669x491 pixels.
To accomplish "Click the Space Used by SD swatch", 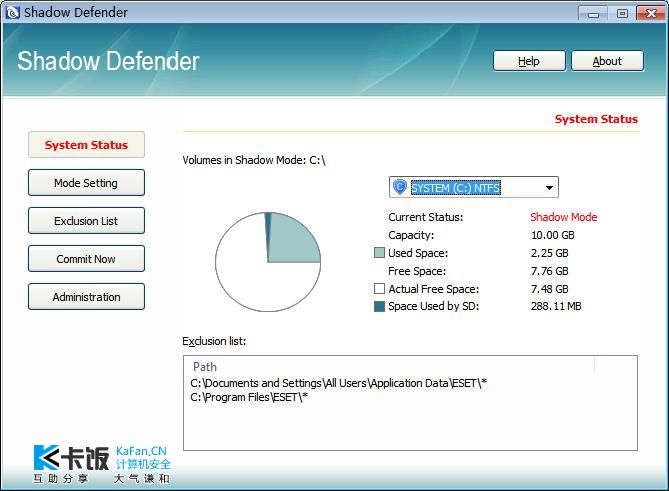I will coord(379,306).
